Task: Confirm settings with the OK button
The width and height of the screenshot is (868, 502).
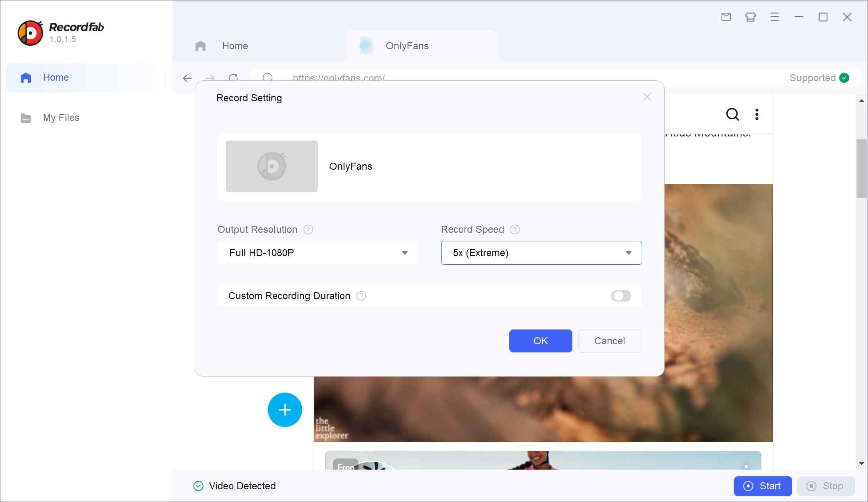Action: (x=540, y=341)
